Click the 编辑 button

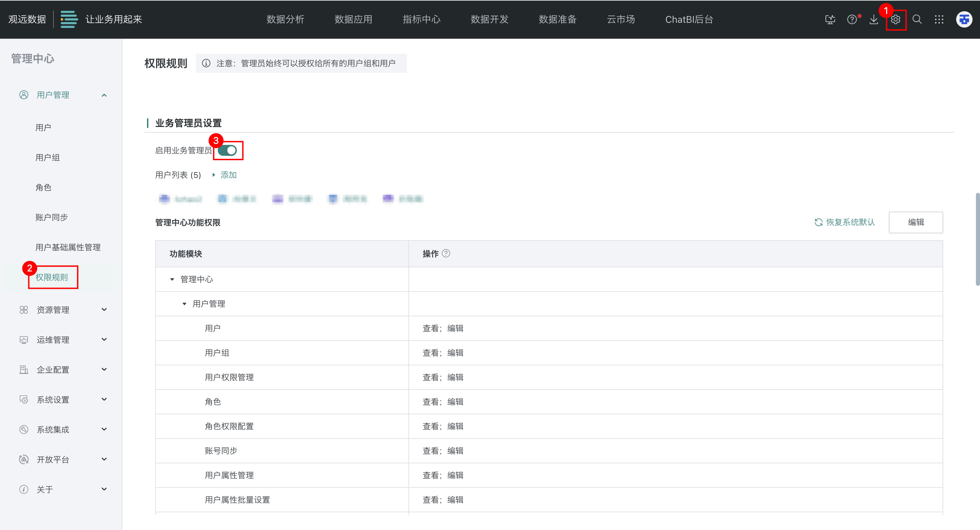pyautogui.click(x=915, y=222)
